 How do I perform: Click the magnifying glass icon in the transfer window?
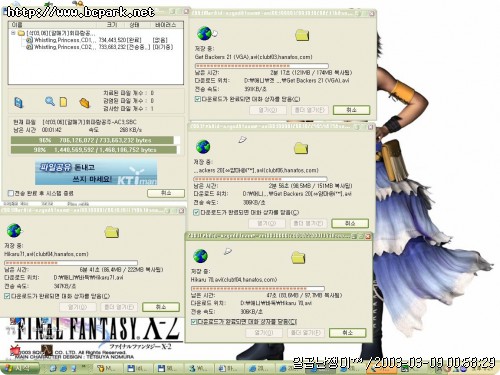[x=50, y=101]
